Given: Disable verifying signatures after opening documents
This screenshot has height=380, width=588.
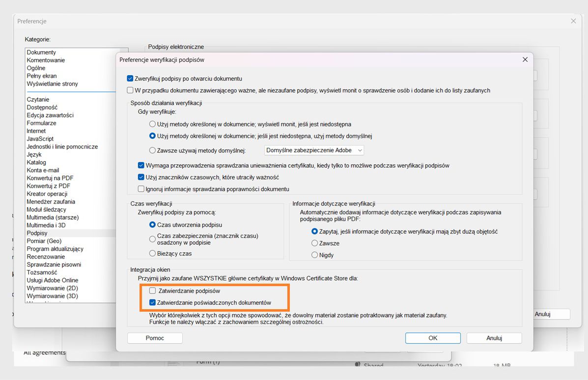Looking at the screenshot, I should tap(130, 78).
